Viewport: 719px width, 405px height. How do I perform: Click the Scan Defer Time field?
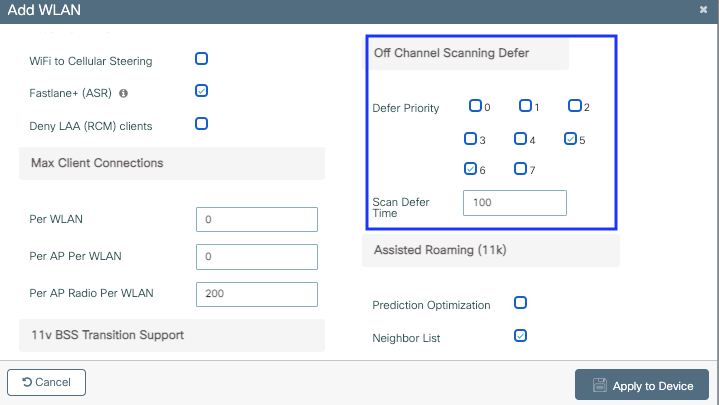coord(515,203)
